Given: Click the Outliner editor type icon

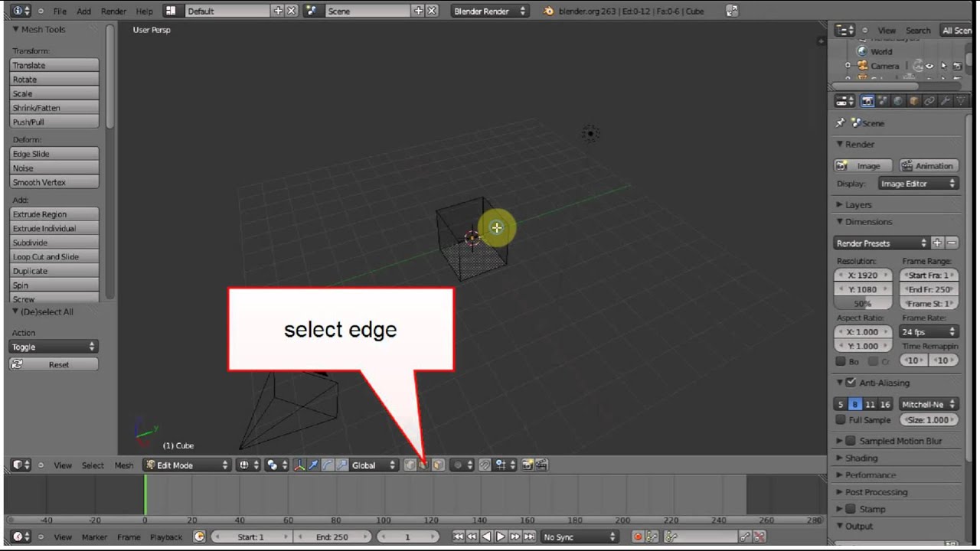Looking at the screenshot, I should tap(844, 30).
